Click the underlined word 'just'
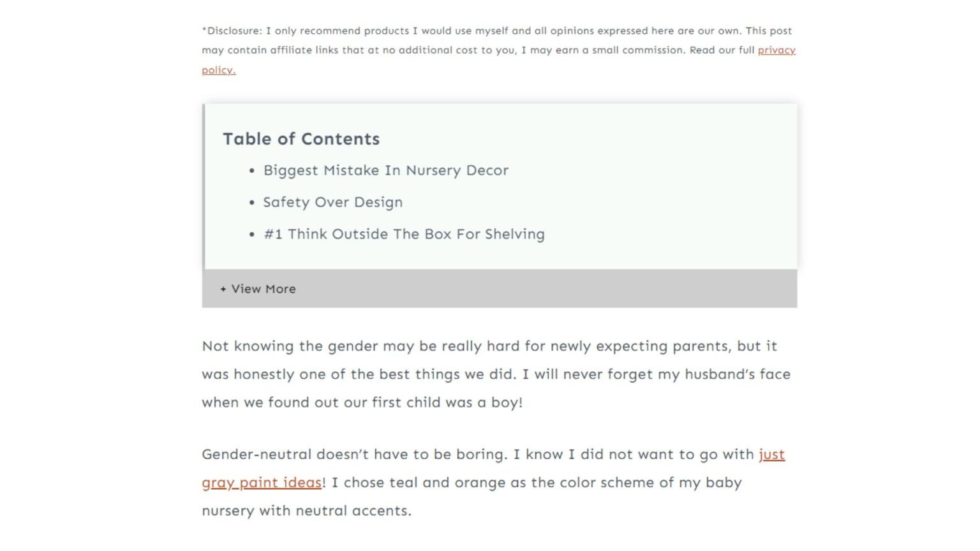980x551 pixels. pos(771,455)
